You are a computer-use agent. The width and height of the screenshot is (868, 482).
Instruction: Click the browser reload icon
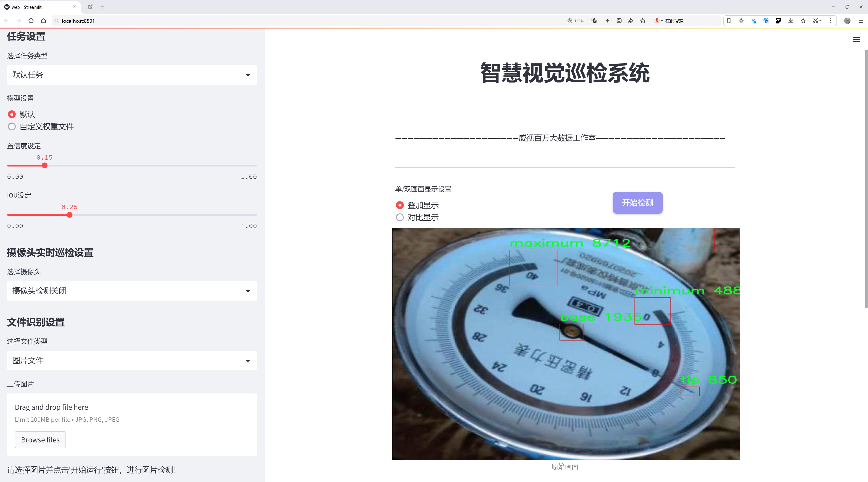[31, 21]
